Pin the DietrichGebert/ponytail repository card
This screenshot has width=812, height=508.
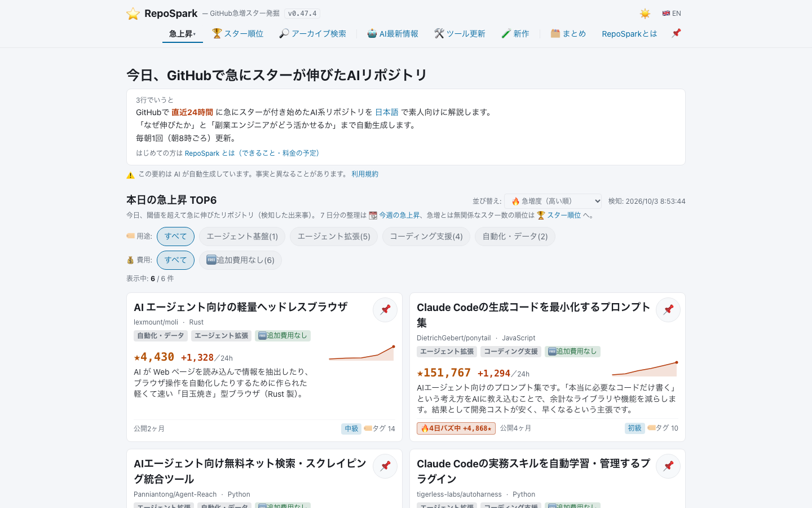point(668,309)
